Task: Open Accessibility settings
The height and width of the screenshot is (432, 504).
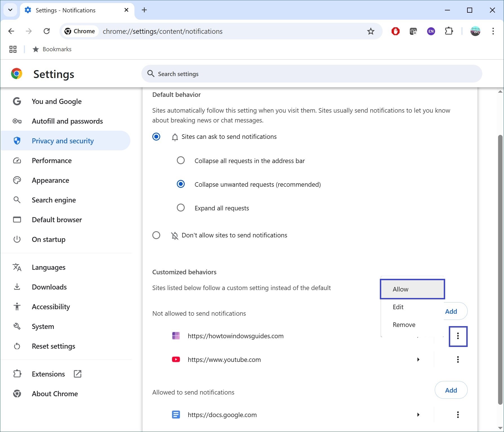Action: point(65,307)
